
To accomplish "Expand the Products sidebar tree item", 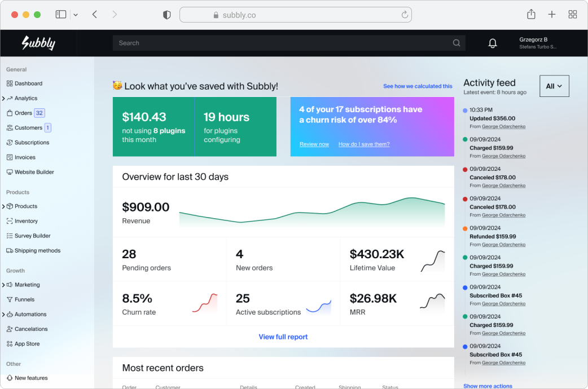I will click(x=3, y=206).
